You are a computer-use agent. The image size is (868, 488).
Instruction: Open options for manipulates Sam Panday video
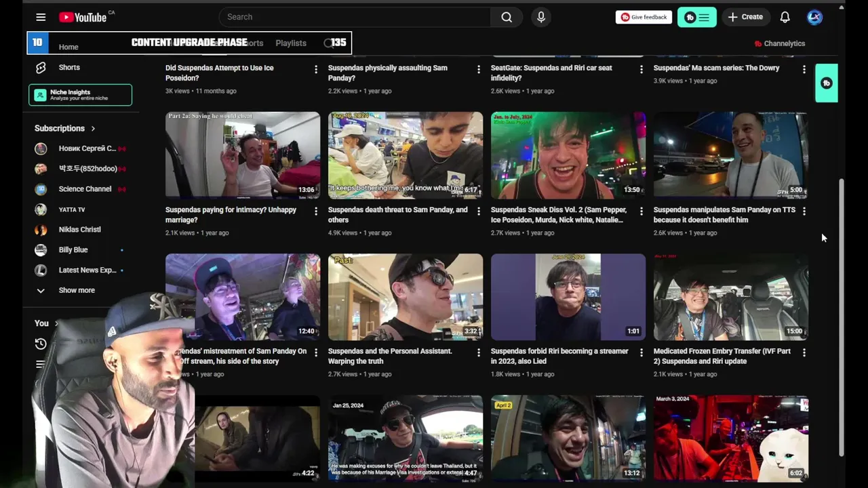[x=804, y=211]
